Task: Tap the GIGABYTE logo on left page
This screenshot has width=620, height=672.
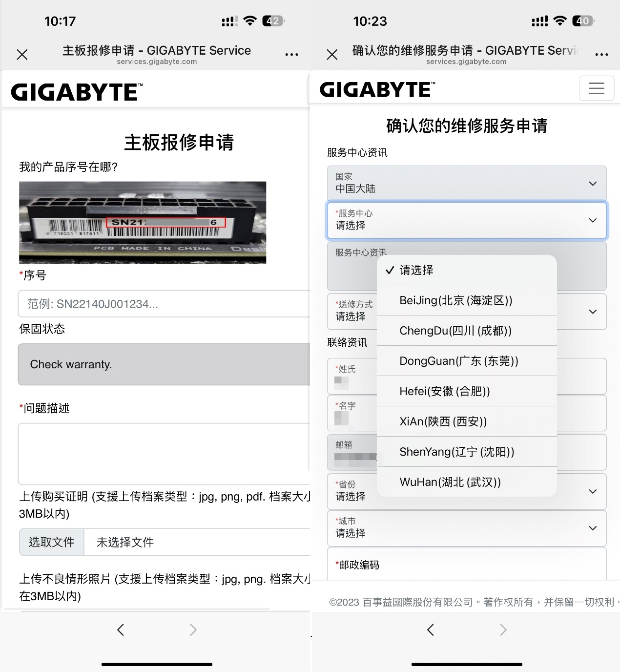Action: 77,92
